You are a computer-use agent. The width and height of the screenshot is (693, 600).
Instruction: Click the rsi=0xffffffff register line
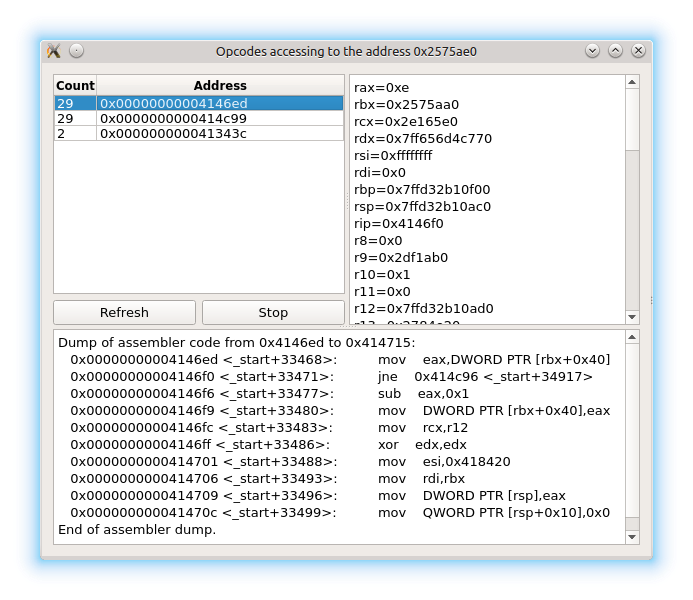click(393, 156)
